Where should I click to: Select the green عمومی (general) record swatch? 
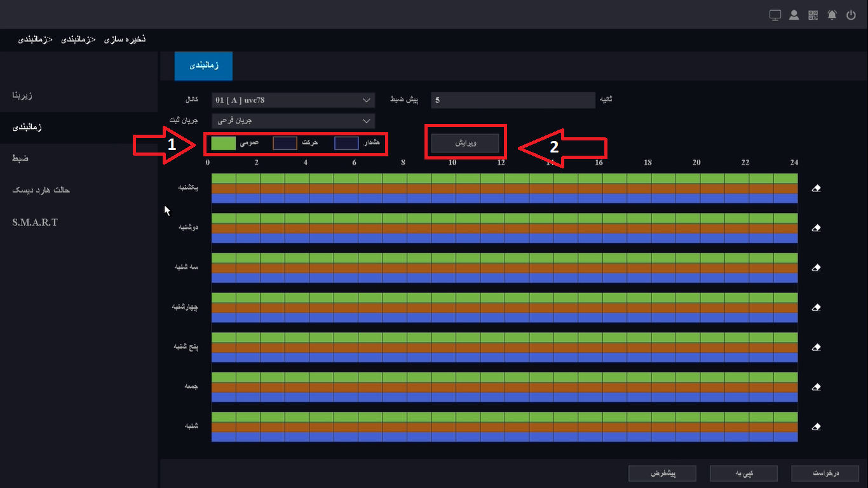click(x=224, y=144)
